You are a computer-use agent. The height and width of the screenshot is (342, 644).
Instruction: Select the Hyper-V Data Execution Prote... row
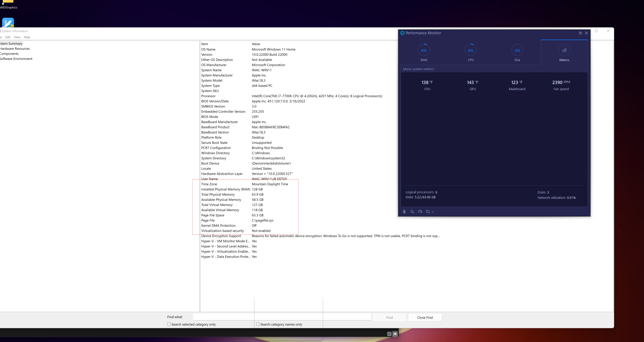(229, 257)
